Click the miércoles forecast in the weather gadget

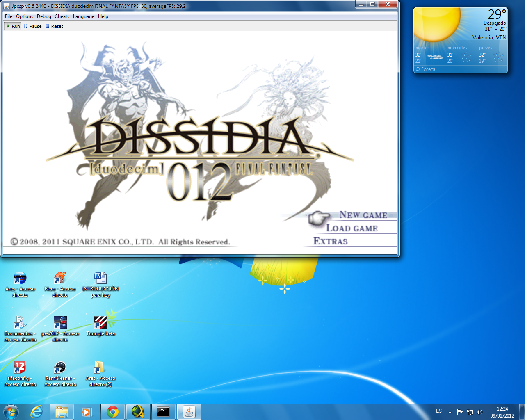[461, 55]
